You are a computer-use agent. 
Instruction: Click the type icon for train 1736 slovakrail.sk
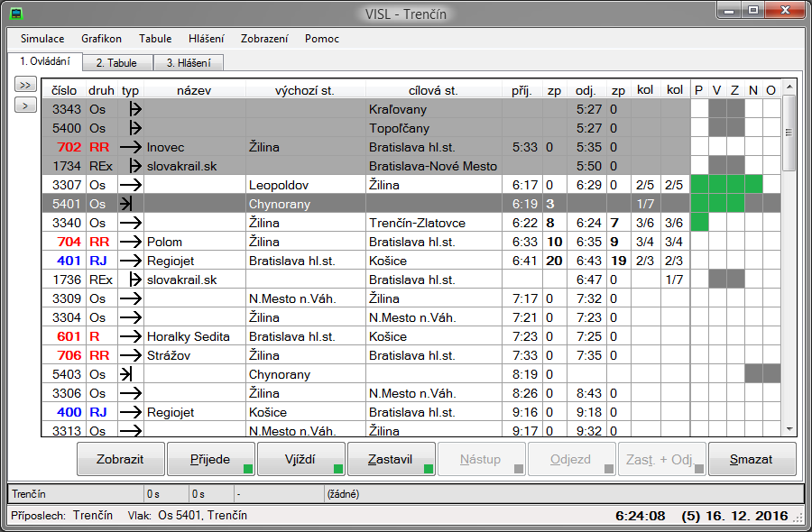133,280
